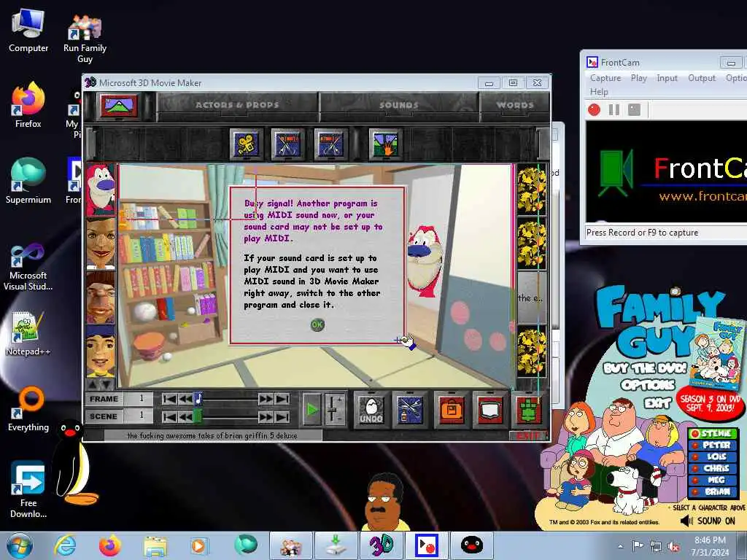Open the Capture menu in FrontCam
Image resolution: width=747 pixels, height=560 pixels.
pos(605,78)
